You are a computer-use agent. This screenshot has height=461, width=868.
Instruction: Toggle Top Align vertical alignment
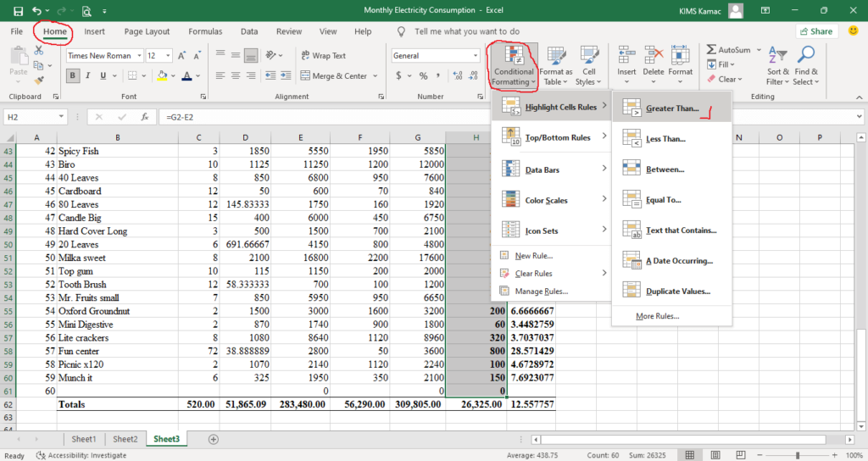click(x=220, y=55)
